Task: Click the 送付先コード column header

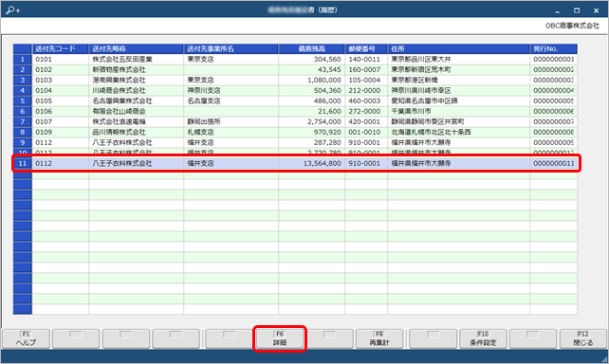Action: coord(60,49)
